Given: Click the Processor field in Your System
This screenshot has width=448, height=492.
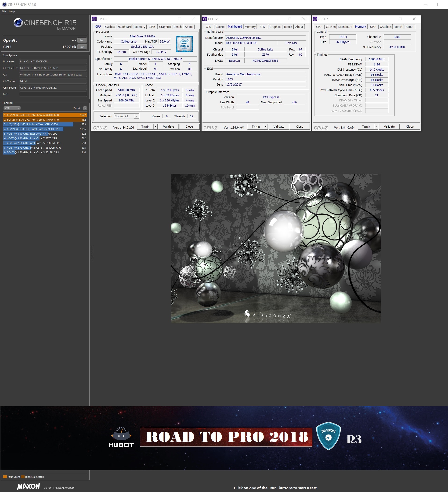Looking at the screenshot, I should point(53,61).
